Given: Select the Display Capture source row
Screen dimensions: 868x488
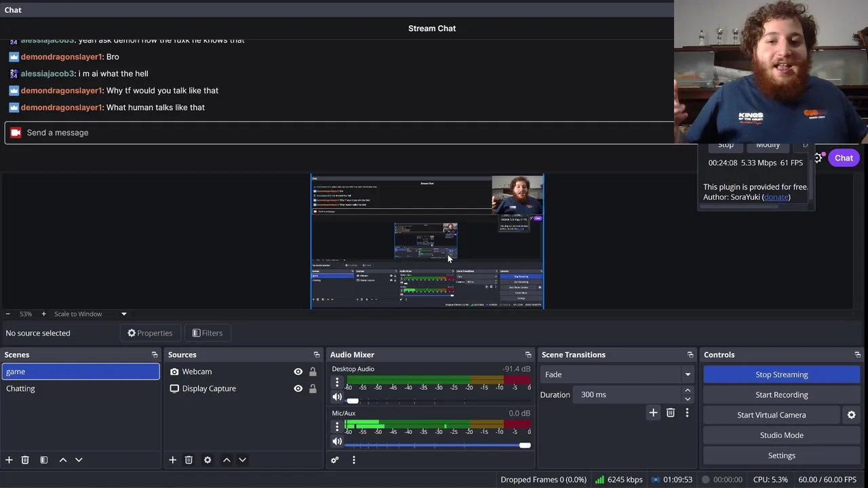Looking at the screenshot, I should pos(243,388).
